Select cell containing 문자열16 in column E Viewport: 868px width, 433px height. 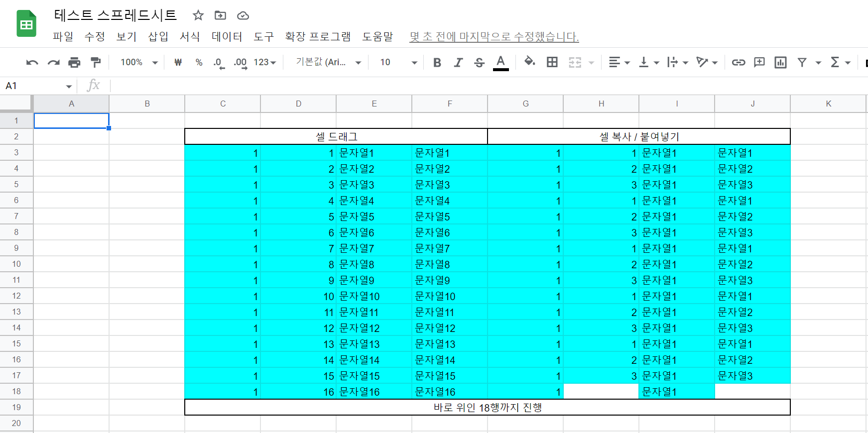click(x=374, y=391)
